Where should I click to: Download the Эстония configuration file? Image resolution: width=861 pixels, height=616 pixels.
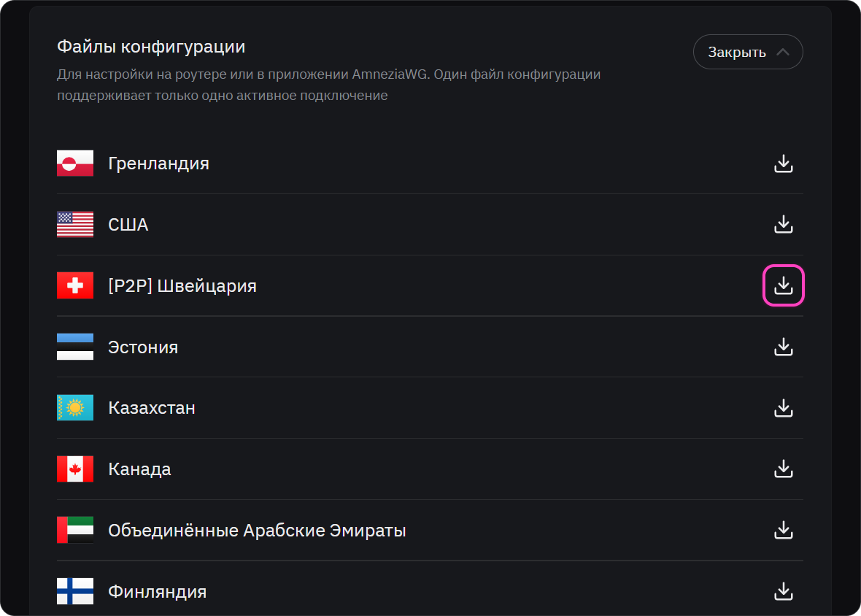(784, 347)
